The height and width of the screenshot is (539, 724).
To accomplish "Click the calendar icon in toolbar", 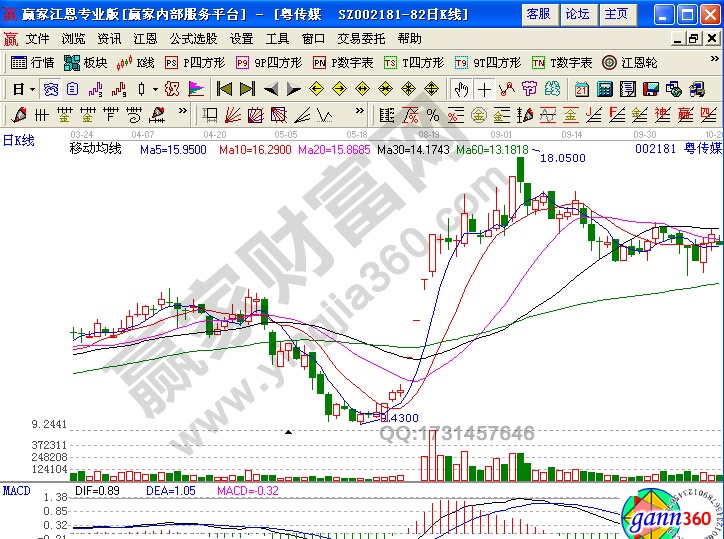I will 581,88.
